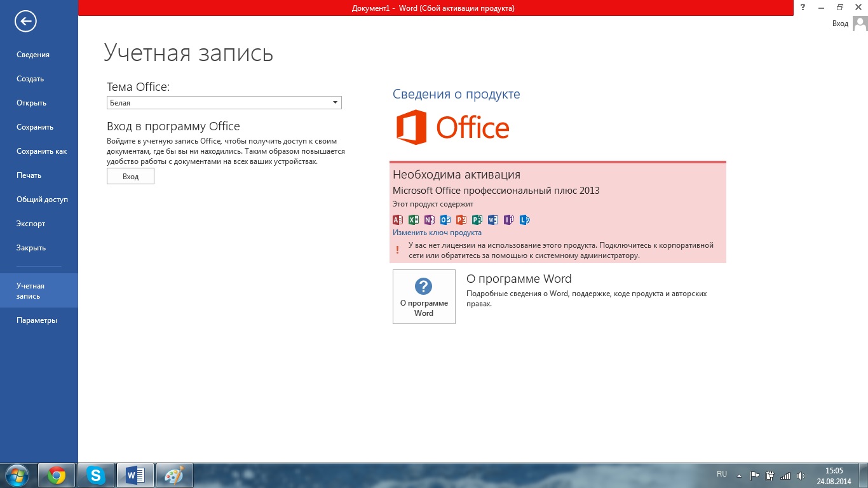Open Skype from the taskbar
The image size is (868, 488).
97,475
